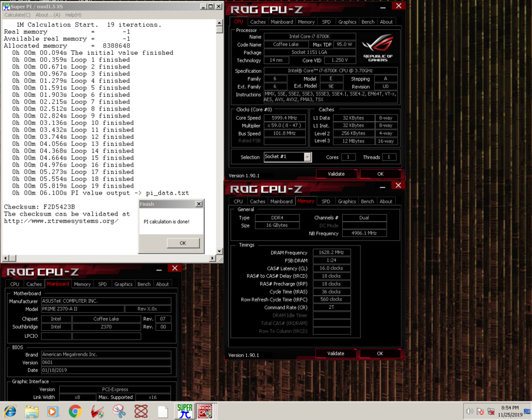Switch to CPU tab in Memory CPU-Z window
The height and width of the screenshot is (420, 532).
click(x=238, y=201)
